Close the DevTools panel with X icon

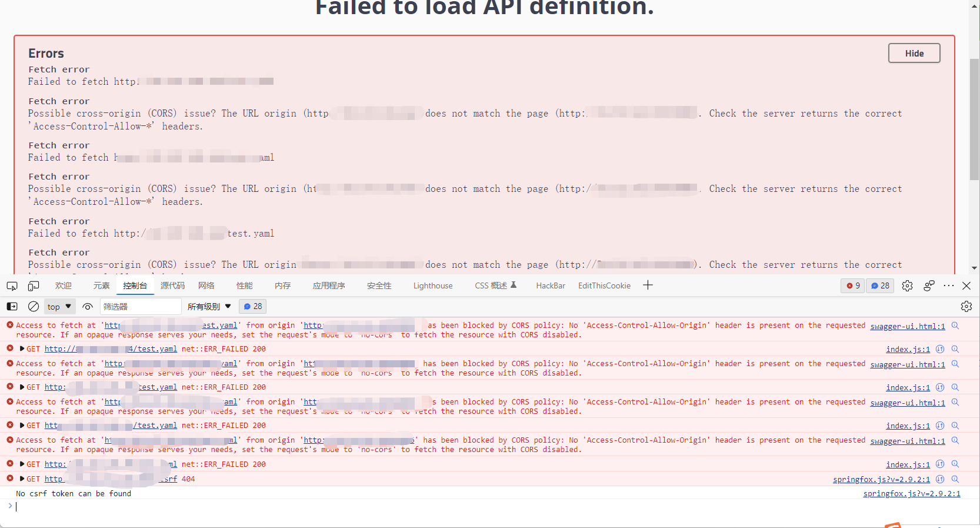tap(966, 285)
